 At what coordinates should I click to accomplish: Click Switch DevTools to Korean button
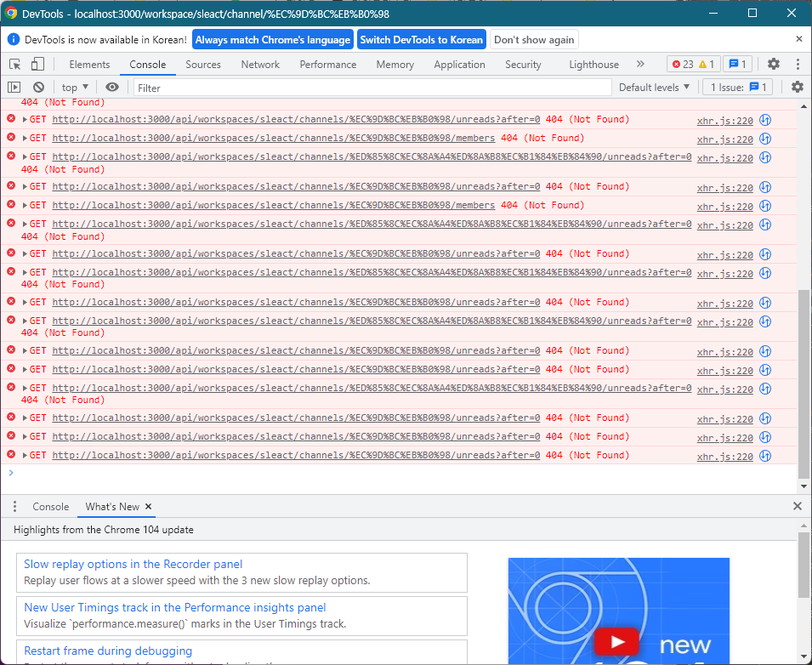[x=422, y=39]
